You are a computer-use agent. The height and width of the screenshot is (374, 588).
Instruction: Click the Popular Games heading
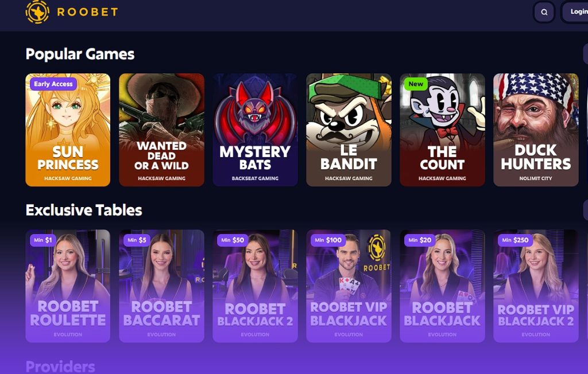click(x=80, y=54)
